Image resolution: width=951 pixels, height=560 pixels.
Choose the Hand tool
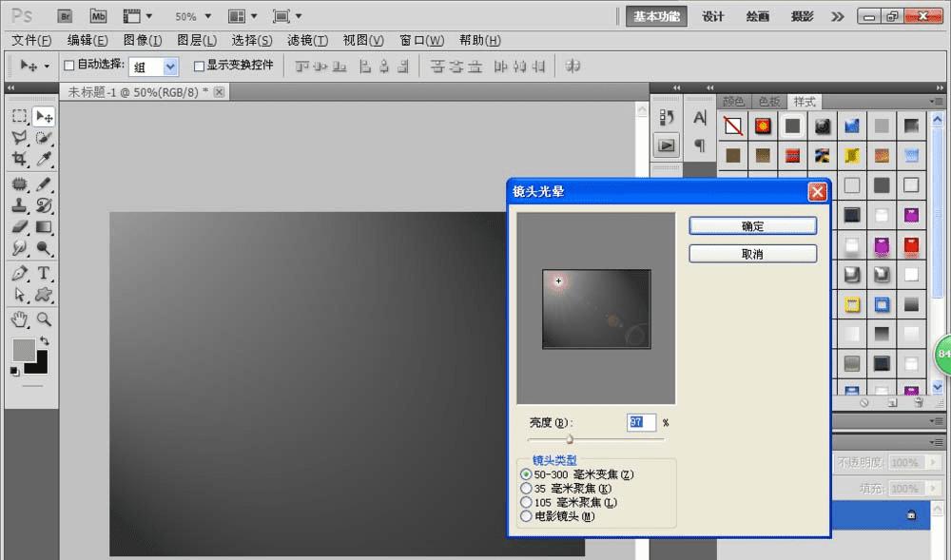(x=19, y=319)
